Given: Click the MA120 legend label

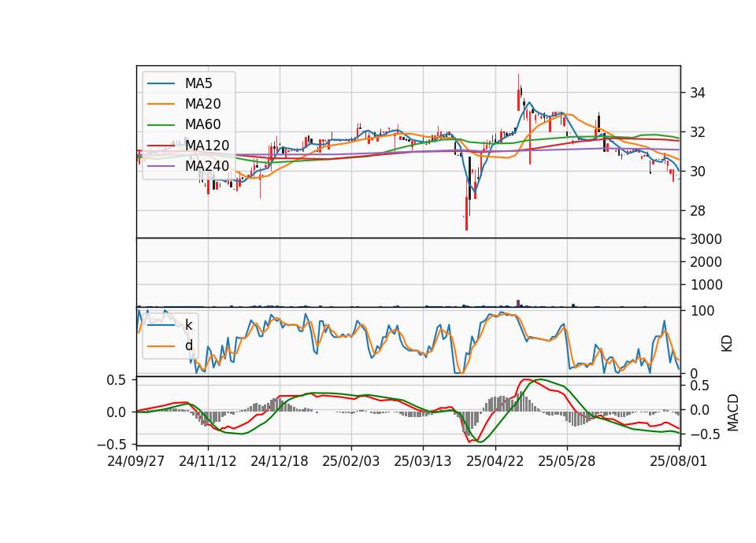Looking at the screenshot, I should click(x=207, y=146).
